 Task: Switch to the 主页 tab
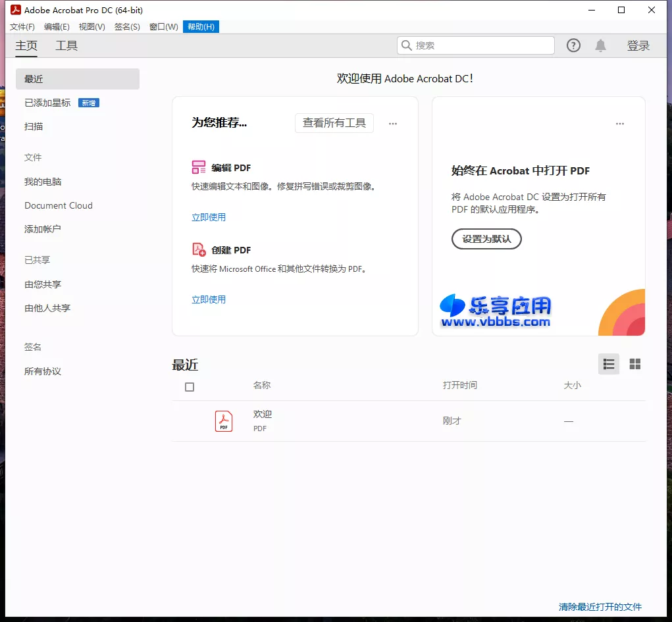26,45
